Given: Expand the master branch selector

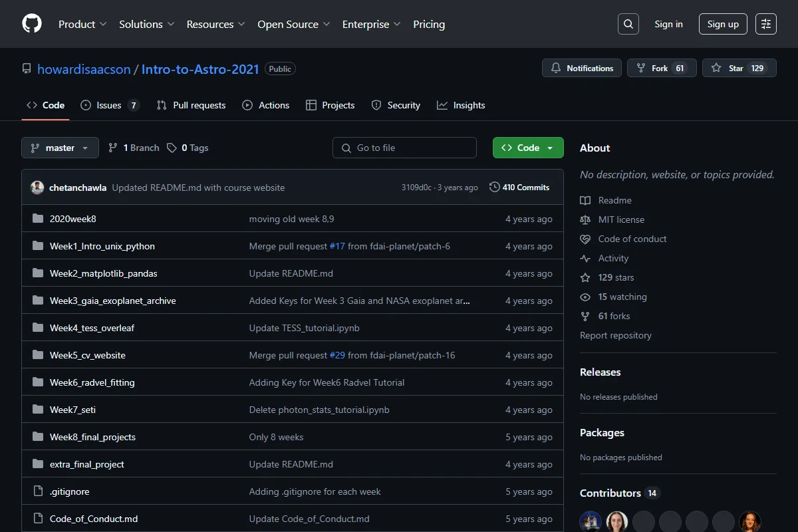Looking at the screenshot, I should coord(60,148).
